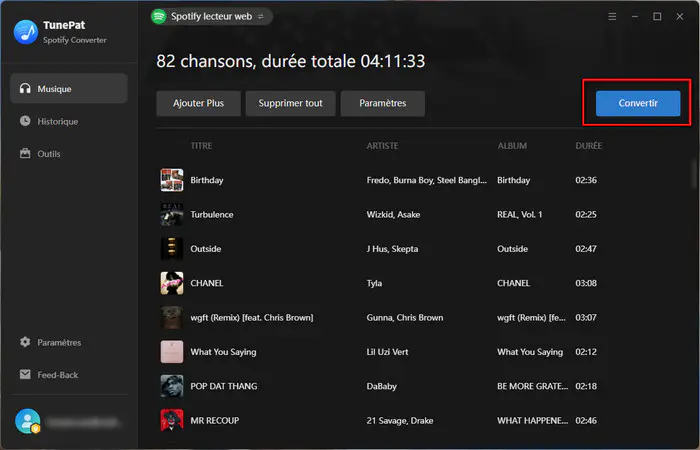Viewport: 700px width, 450px height.
Task: Click artist Lil Uzi Vert
Action: (387, 352)
